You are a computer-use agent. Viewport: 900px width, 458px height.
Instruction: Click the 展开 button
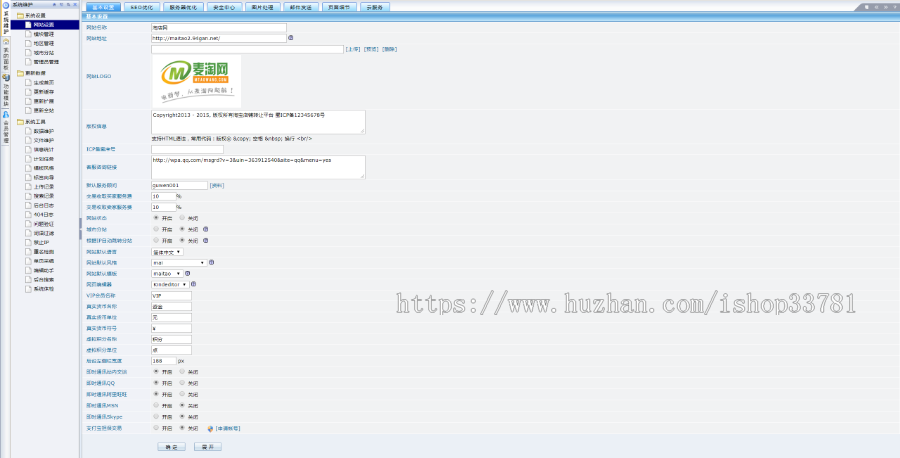(x=208, y=447)
